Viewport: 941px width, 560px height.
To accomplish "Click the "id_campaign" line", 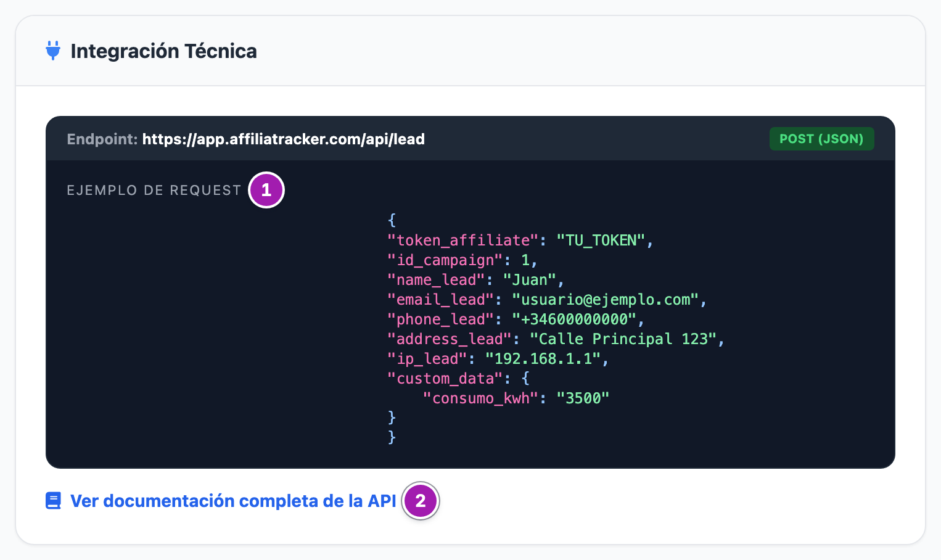I will 462,260.
